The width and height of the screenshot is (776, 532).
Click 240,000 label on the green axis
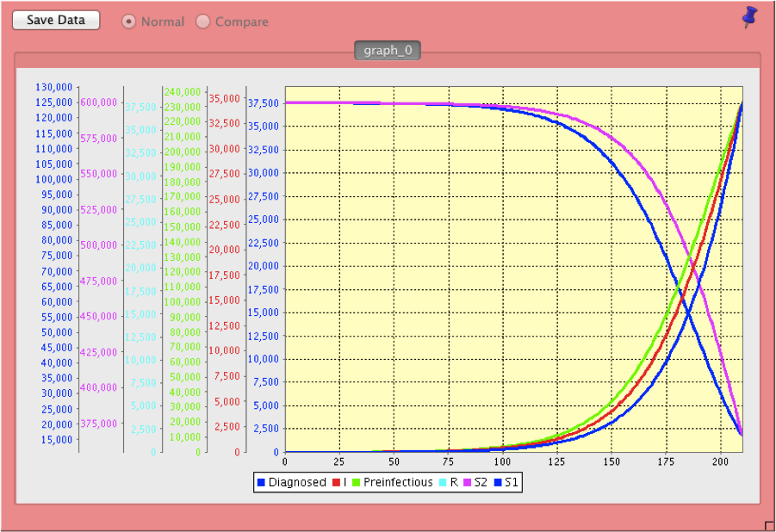(182, 92)
